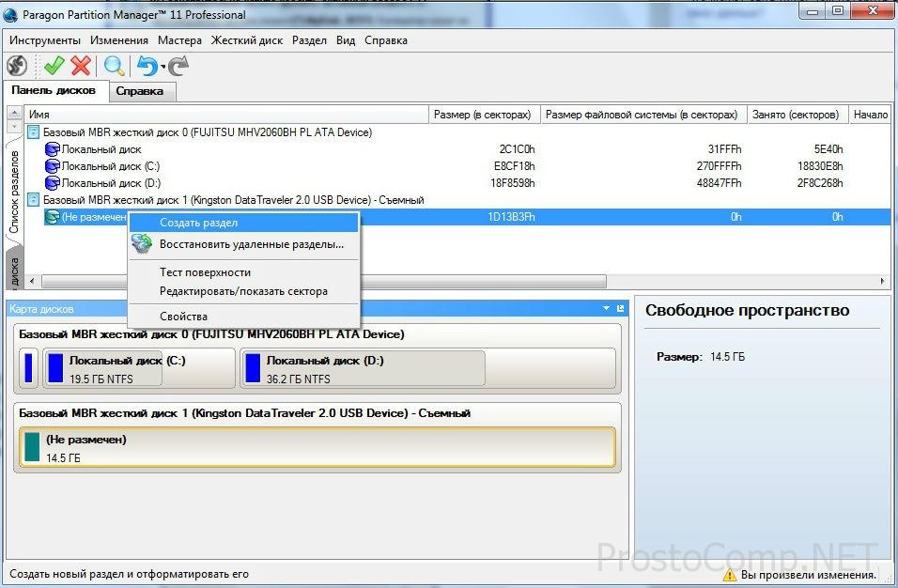
Task: Click the E8CF18h size value
Action: pyautogui.click(x=515, y=166)
